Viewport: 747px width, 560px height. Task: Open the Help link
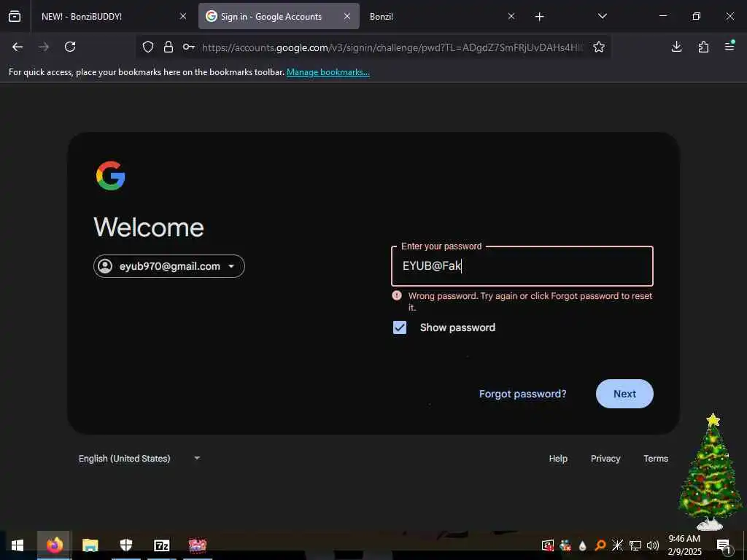point(558,459)
